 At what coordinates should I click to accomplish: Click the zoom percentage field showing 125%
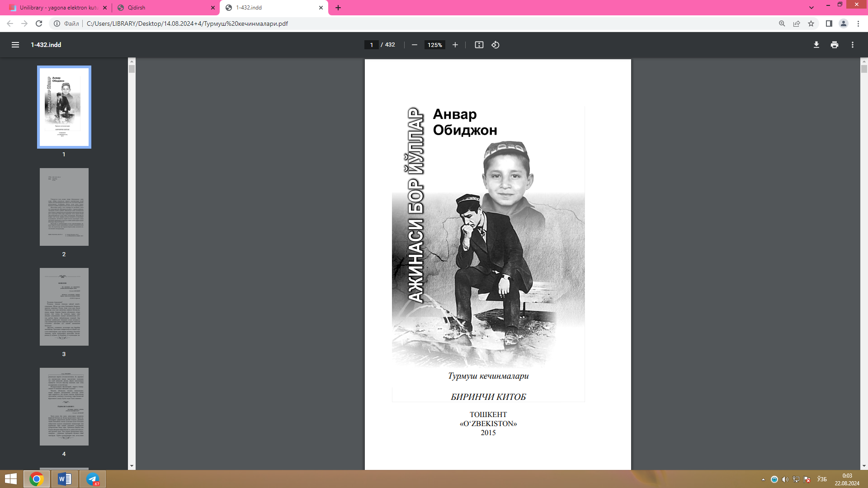point(434,45)
